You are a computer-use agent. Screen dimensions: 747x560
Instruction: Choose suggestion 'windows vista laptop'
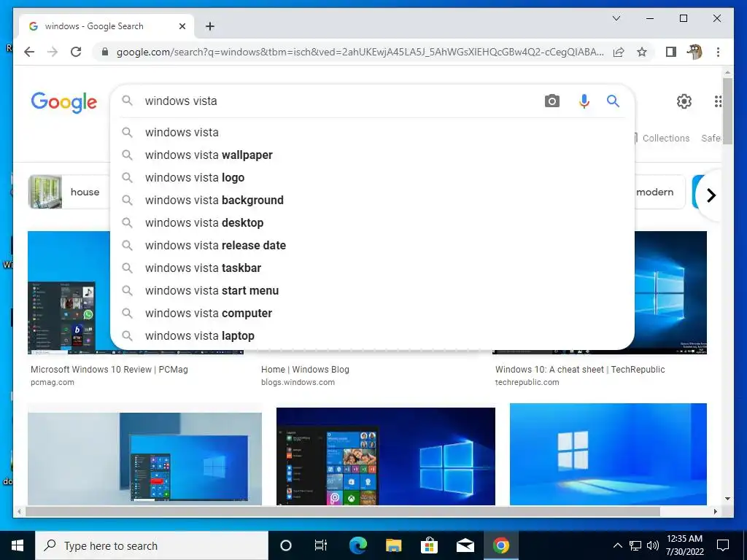point(372,335)
